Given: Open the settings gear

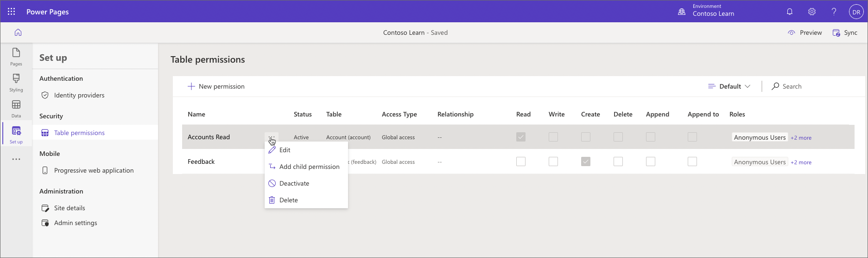Looking at the screenshot, I should [812, 12].
